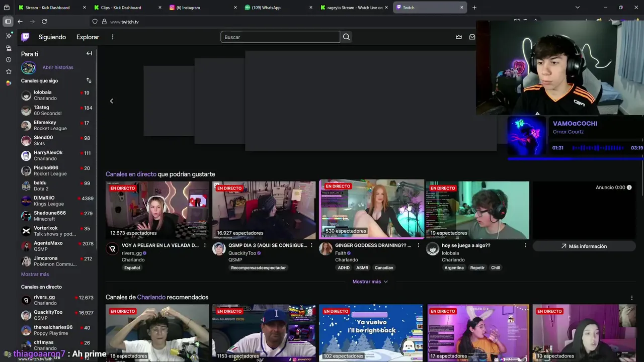Open the AI sparkle sidebar icon
This screenshot has height=362, width=644.
(9, 36)
